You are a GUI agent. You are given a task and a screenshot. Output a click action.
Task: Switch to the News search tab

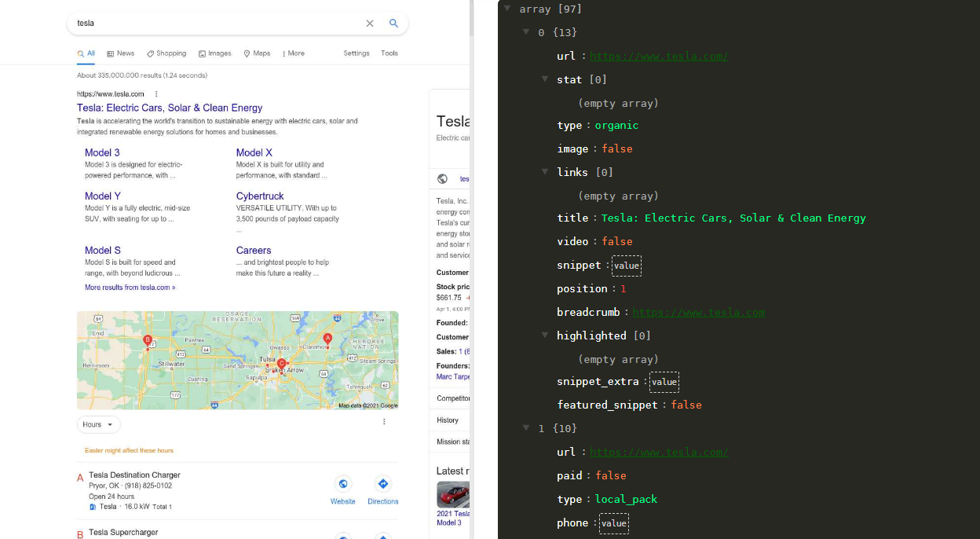point(120,53)
